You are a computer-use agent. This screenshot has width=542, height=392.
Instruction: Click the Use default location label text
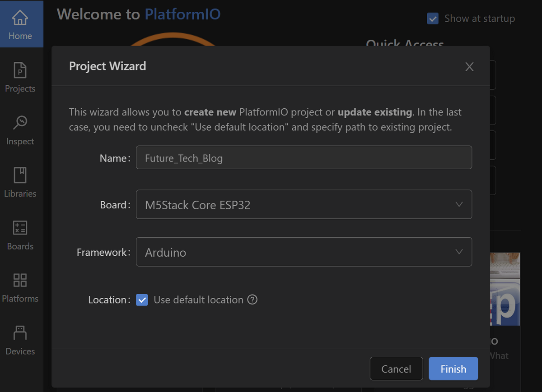[x=198, y=300]
